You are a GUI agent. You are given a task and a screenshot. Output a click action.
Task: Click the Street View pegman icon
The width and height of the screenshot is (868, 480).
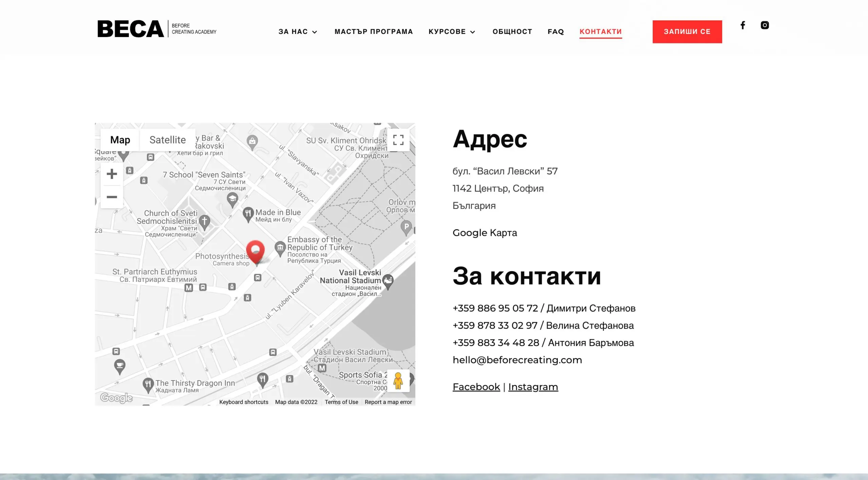coord(398,381)
